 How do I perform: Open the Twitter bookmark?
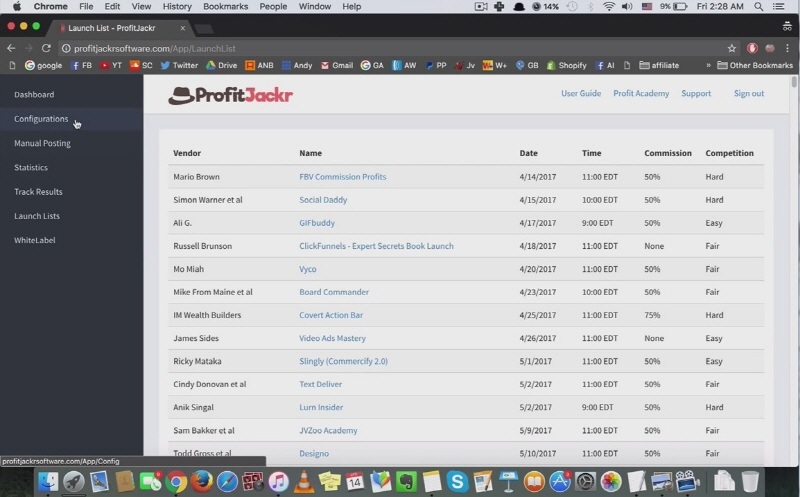[179, 65]
